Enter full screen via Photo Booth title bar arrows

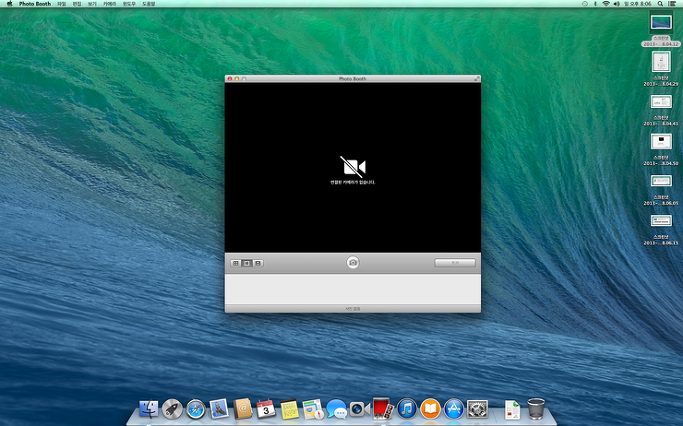point(477,78)
